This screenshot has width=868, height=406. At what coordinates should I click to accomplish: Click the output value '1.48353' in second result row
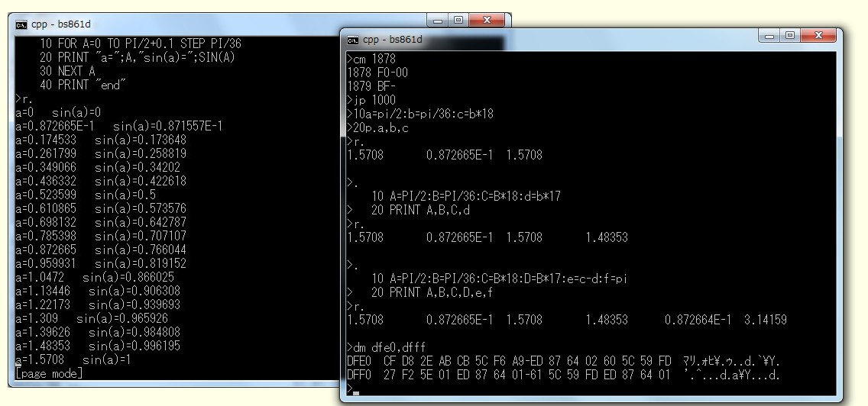607,237
